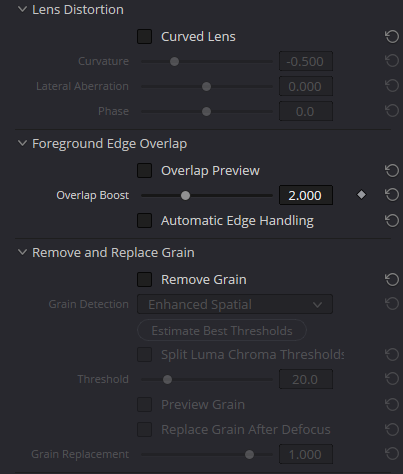The width and height of the screenshot is (403, 474).
Task: Turn on Overlap Preview
Action: coord(145,171)
